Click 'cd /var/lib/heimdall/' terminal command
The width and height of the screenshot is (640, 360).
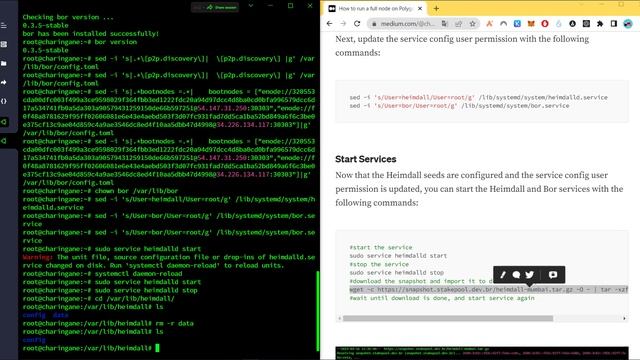pyautogui.click(x=135, y=298)
